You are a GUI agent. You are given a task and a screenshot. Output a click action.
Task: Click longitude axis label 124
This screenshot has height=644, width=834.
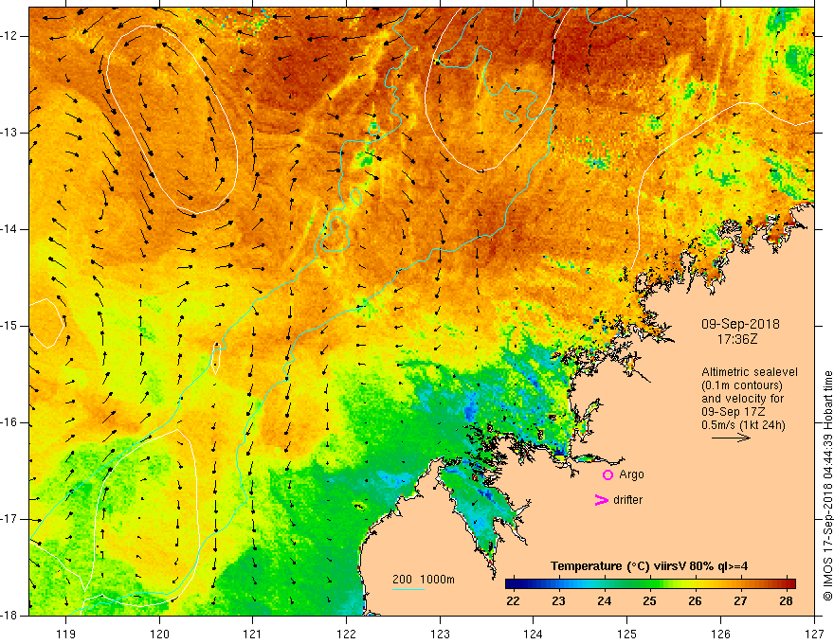534,634
